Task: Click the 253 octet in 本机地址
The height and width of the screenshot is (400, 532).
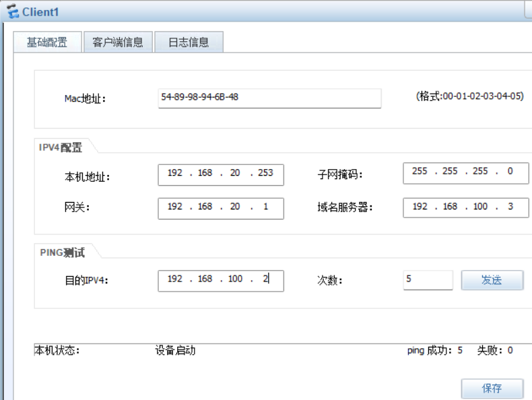Action: coord(265,172)
